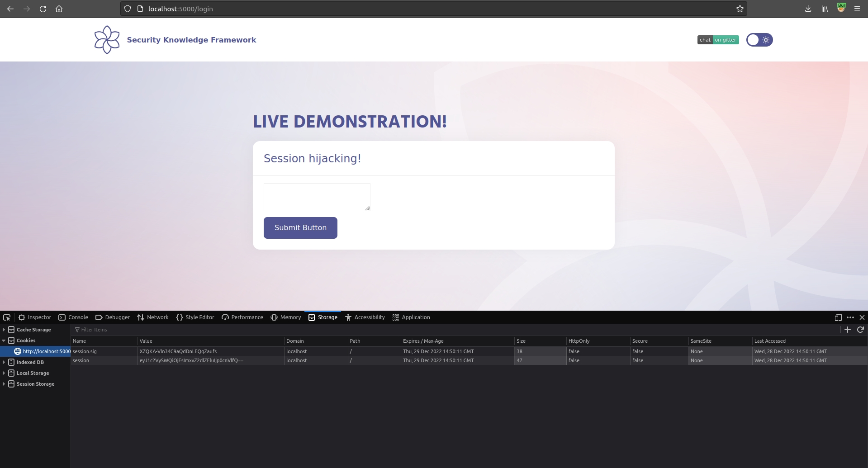Screen dimensions: 868x468
Task: Open the chat on gitter badge link
Action: [x=718, y=40]
